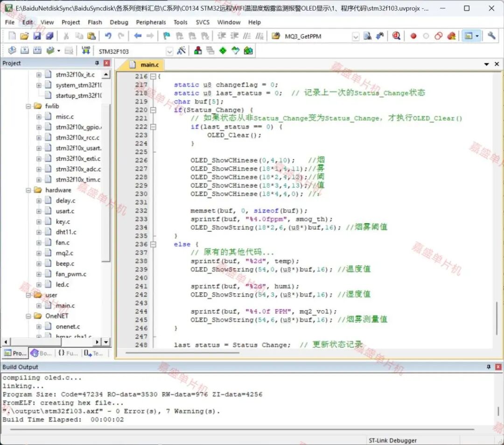Viewport: 504px width, 445px height.
Task: Switch to the Books tab in the Project panel
Action: point(41,353)
